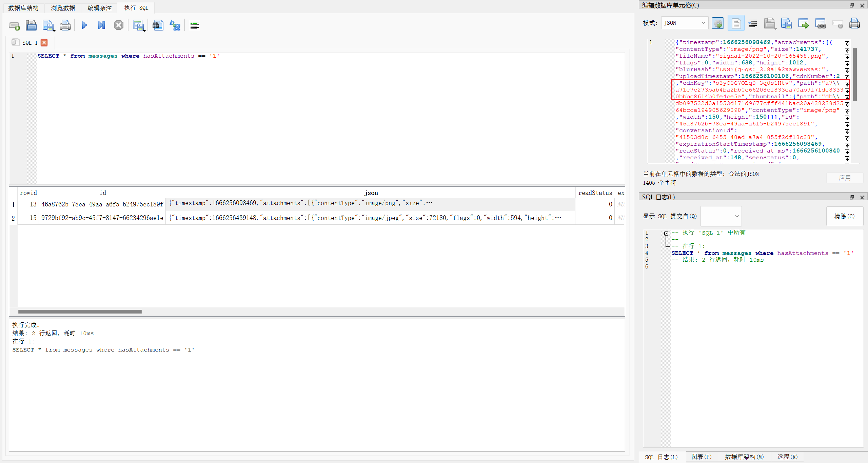
Task: Close the cell editor panel
Action: 862,5
